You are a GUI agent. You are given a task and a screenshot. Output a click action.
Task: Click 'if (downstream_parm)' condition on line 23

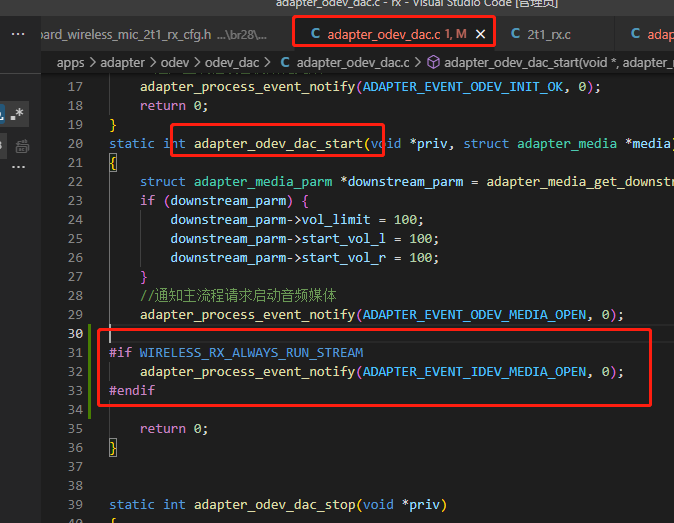pyautogui.click(x=216, y=201)
